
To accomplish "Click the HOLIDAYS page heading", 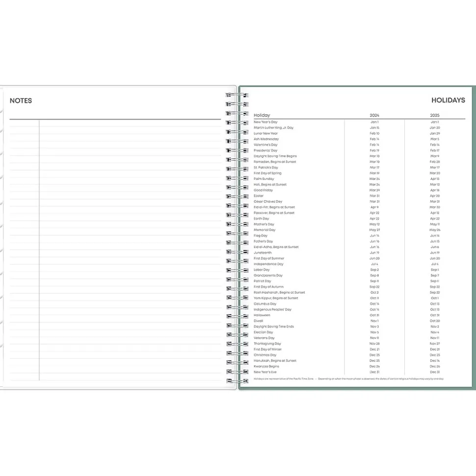I will coord(448,100).
